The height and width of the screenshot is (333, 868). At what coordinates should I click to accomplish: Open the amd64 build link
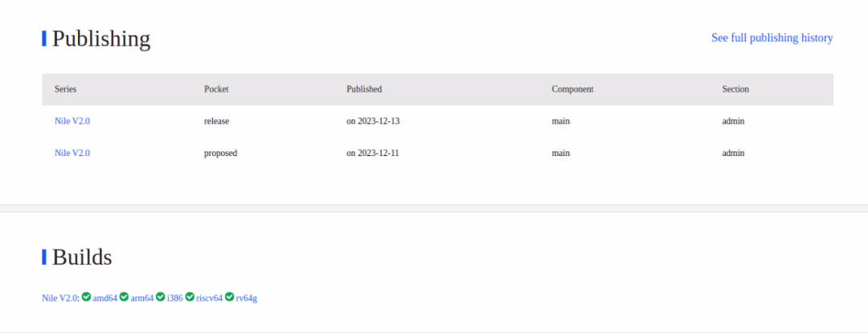[x=105, y=298]
